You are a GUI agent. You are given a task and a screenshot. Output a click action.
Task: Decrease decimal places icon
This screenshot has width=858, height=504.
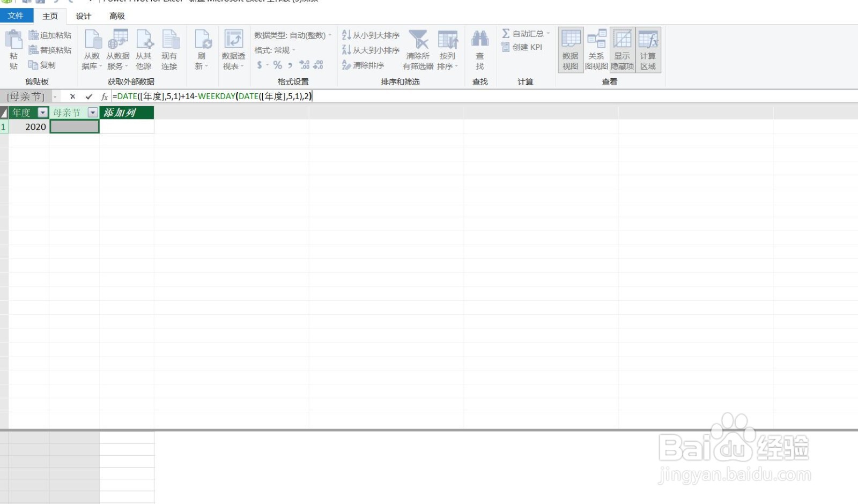tap(318, 65)
